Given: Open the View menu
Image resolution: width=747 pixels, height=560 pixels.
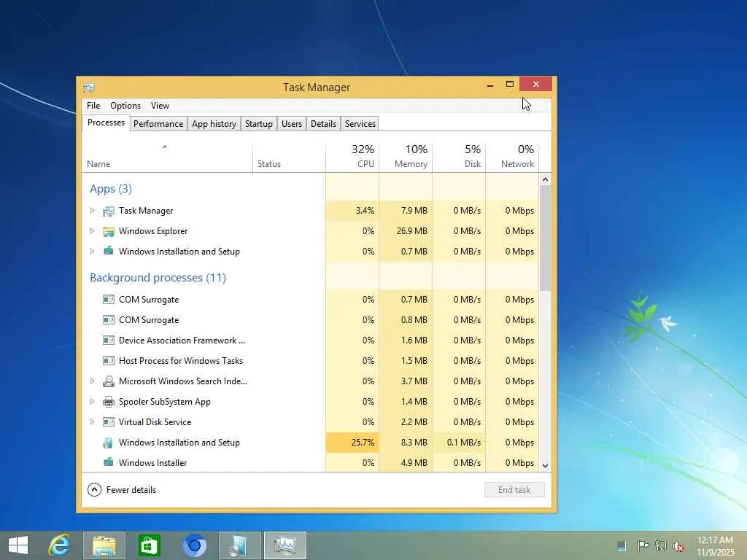Looking at the screenshot, I should (x=160, y=106).
